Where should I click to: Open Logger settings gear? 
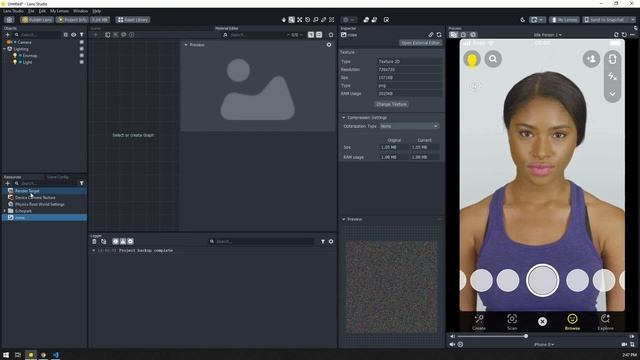click(x=331, y=242)
